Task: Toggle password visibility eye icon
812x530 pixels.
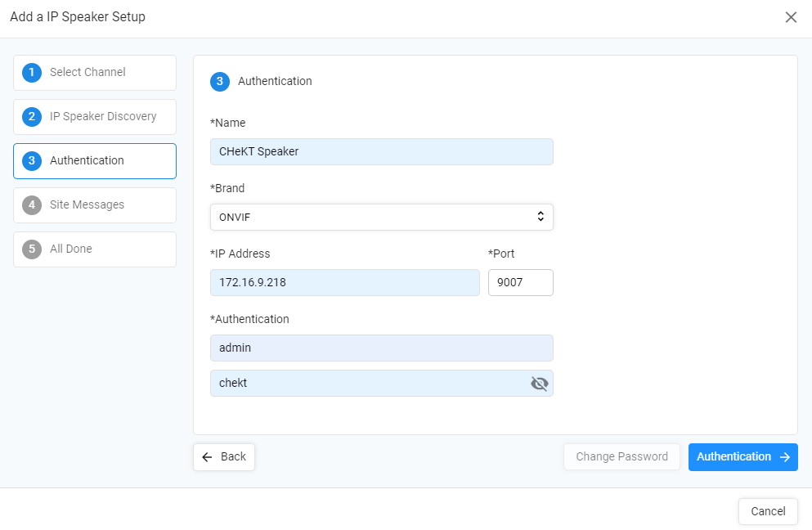Action: pos(539,384)
